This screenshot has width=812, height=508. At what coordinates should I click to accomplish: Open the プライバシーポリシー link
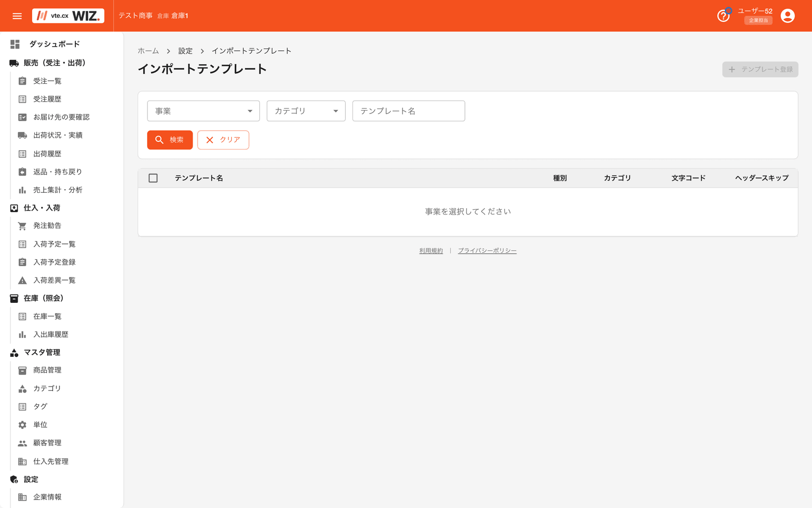(x=487, y=251)
